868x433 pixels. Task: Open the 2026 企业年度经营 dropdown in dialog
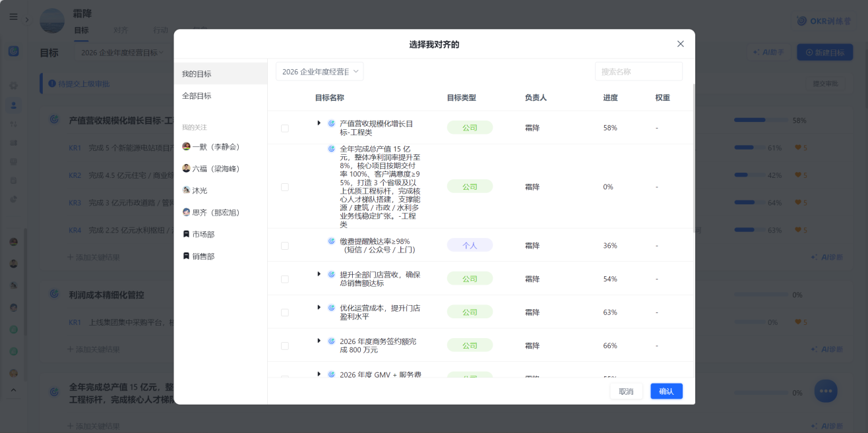pyautogui.click(x=320, y=71)
